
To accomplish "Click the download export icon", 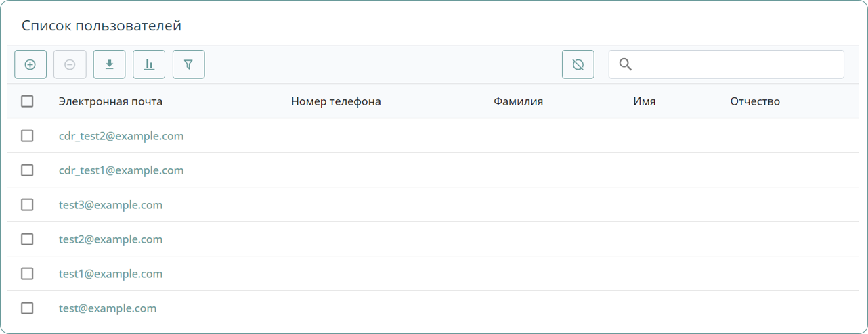I will 109,65.
